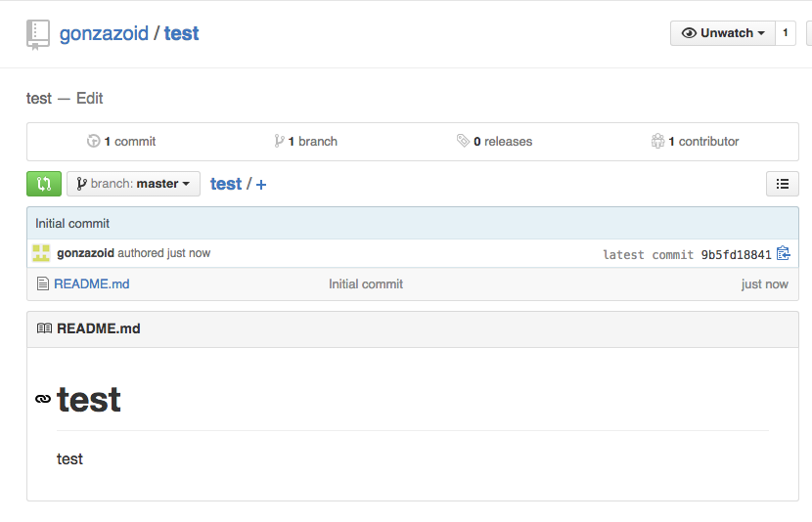Open the 1 commit tab

122,142
